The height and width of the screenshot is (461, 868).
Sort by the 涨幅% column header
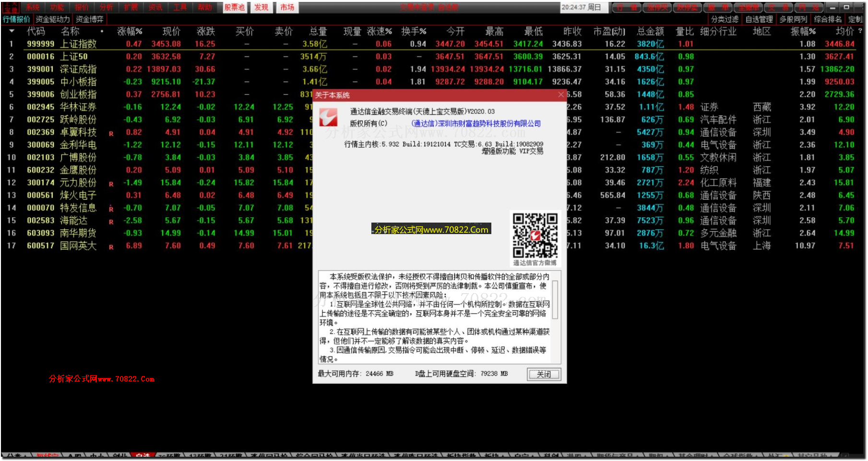130,31
